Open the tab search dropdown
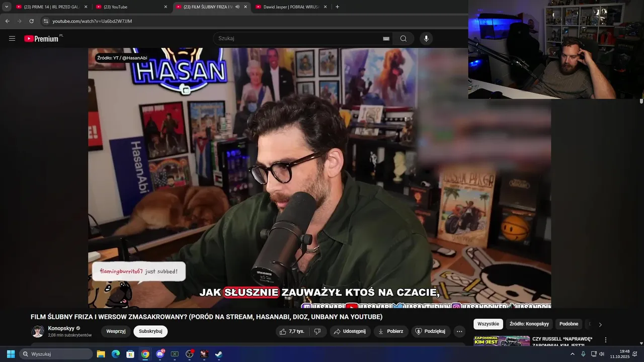Image resolution: width=644 pixels, height=362 pixels. pos(7,7)
